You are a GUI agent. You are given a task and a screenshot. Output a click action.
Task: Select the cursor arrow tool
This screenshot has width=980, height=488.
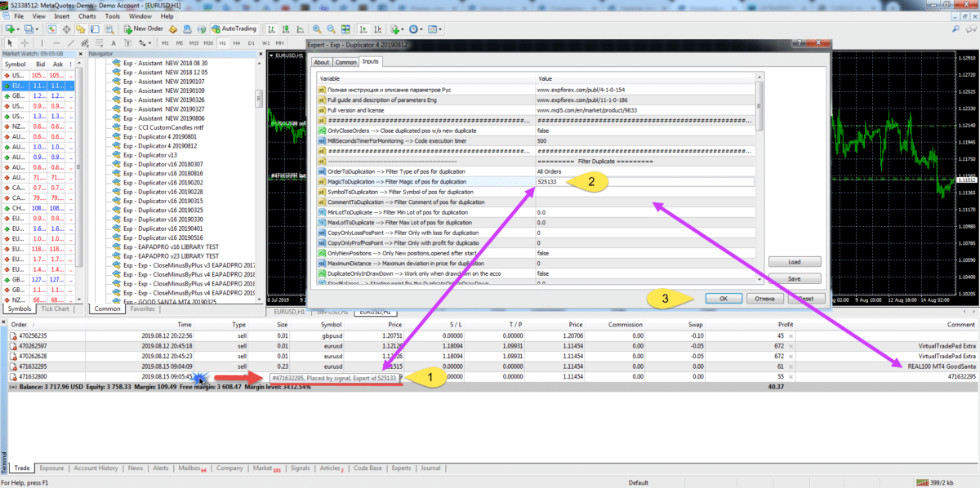[x=9, y=42]
